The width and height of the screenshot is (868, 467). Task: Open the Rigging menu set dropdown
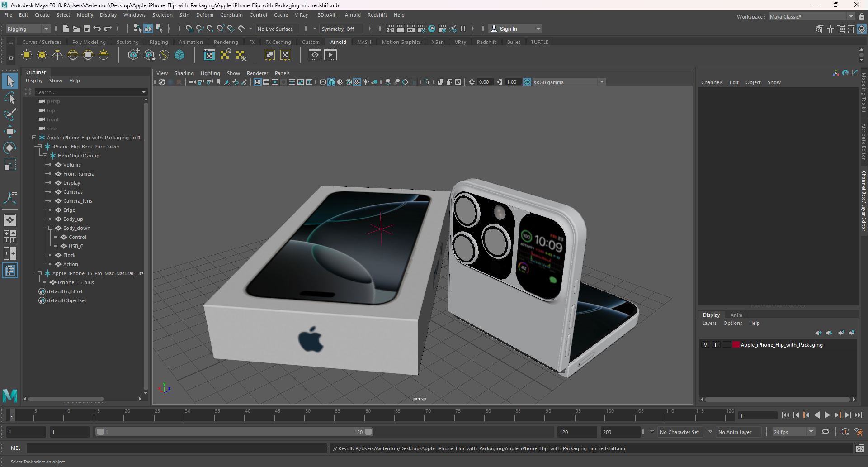click(28, 29)
